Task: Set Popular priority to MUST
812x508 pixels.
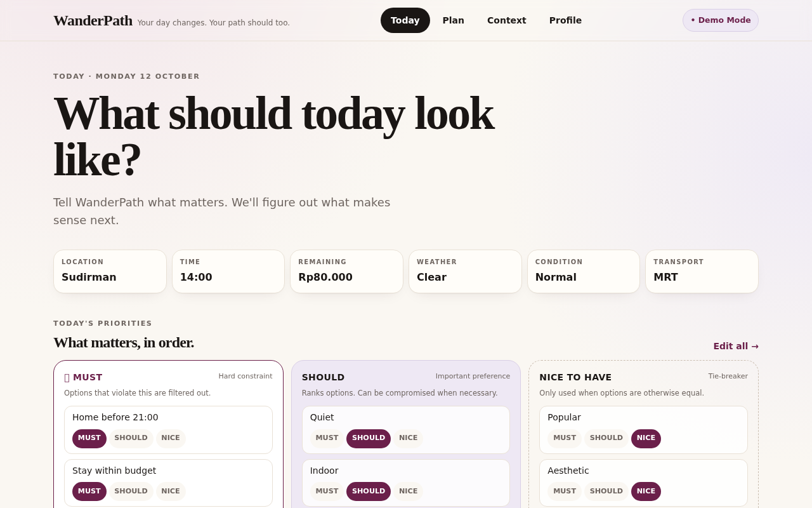Action: (565, 438)
